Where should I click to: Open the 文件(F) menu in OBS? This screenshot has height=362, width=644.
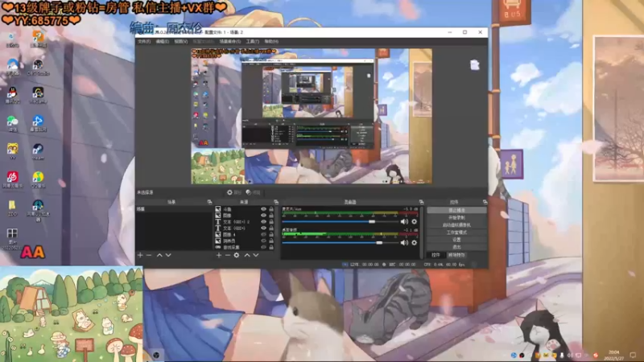pos(144,42)
